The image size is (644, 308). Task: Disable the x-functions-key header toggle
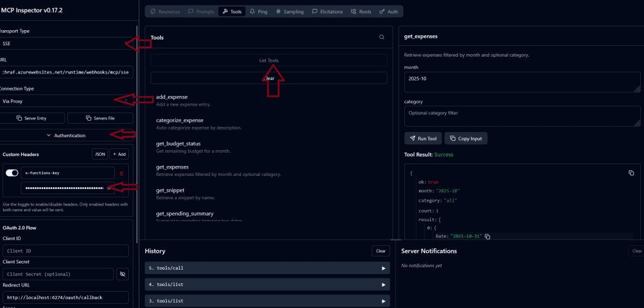pos(12,173)
